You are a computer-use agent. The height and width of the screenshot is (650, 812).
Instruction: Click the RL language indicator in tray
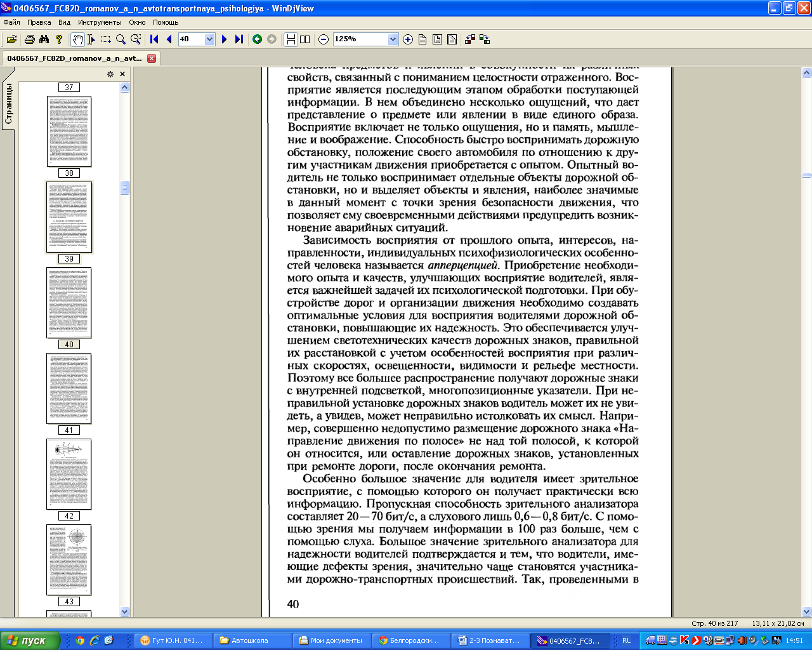pos(626,640)
